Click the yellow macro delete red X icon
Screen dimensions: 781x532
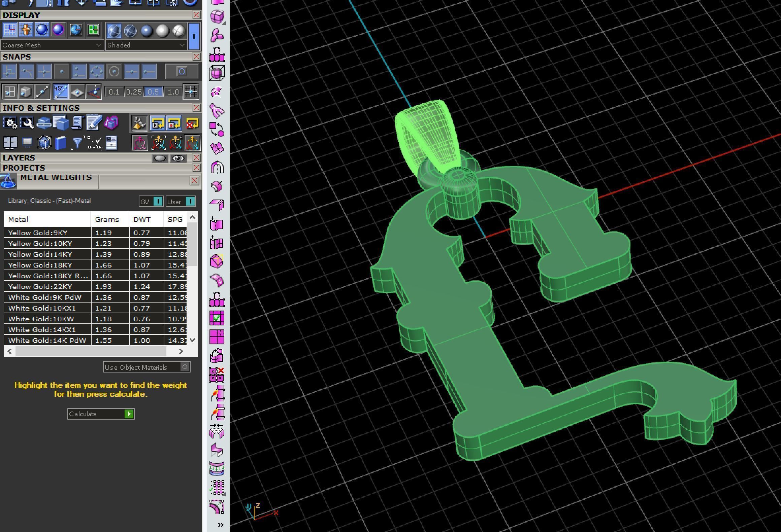click(192, 123)
